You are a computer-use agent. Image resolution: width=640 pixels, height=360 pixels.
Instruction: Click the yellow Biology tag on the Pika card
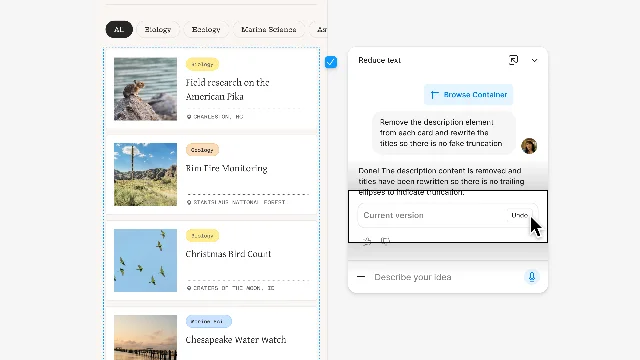(x=202, y=64)
